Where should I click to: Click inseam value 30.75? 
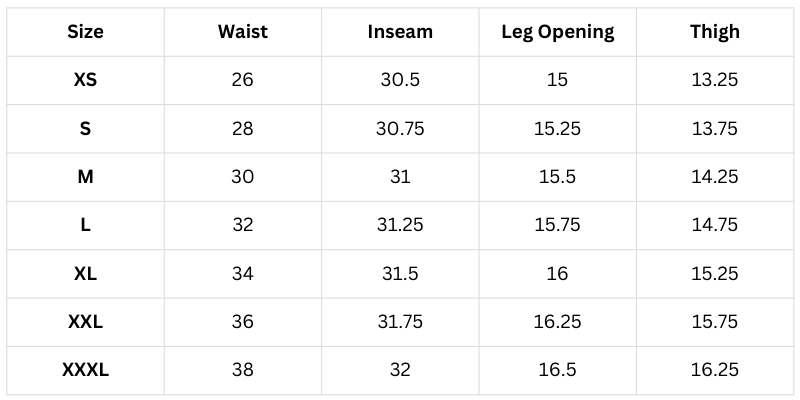401,128
